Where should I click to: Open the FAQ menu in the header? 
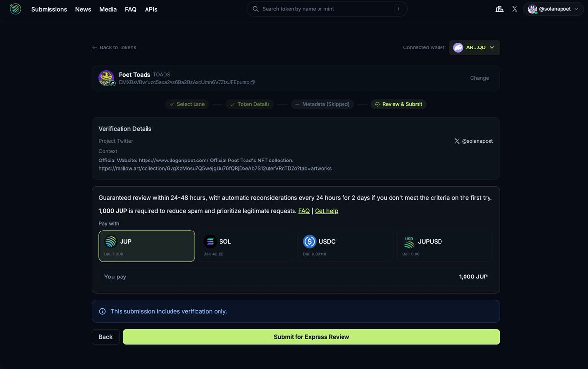coord(131,9)
